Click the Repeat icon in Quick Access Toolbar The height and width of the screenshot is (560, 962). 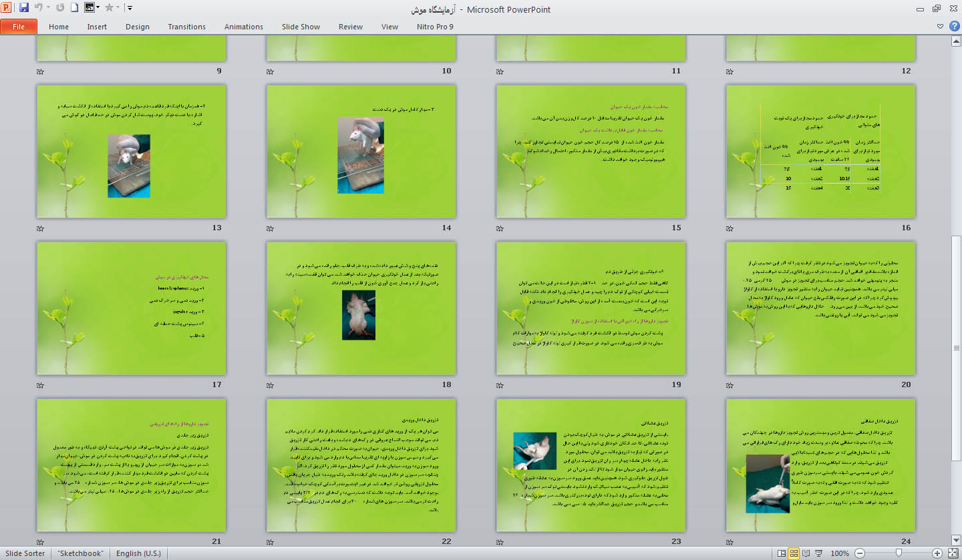click(x=59, y=9)
